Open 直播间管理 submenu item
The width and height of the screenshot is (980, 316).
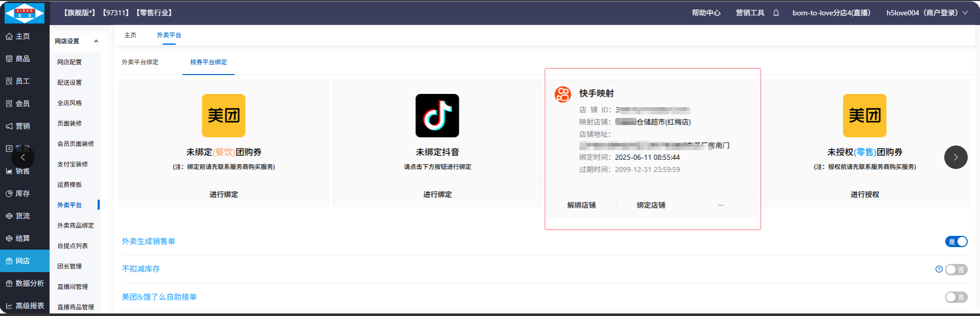tap(73, 287)
